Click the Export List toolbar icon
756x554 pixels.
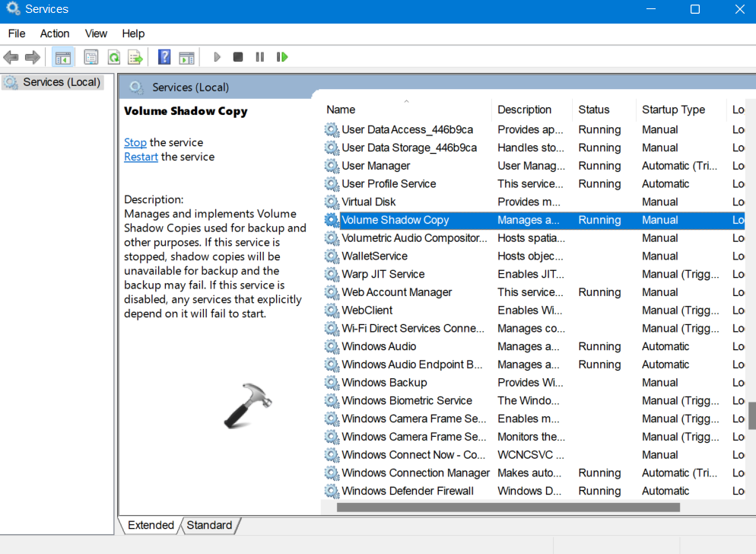(135, 57)
